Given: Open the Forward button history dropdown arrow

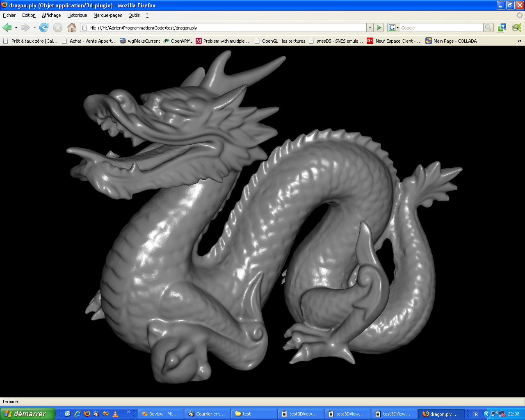Looking at the screenshot, I should click(34, 28).
